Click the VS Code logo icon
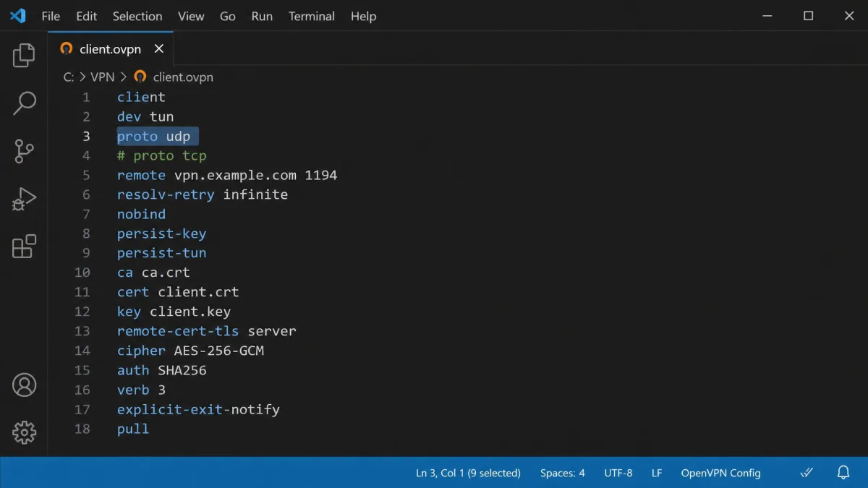This screenshot has height=488, width=868. pos(17,15)
